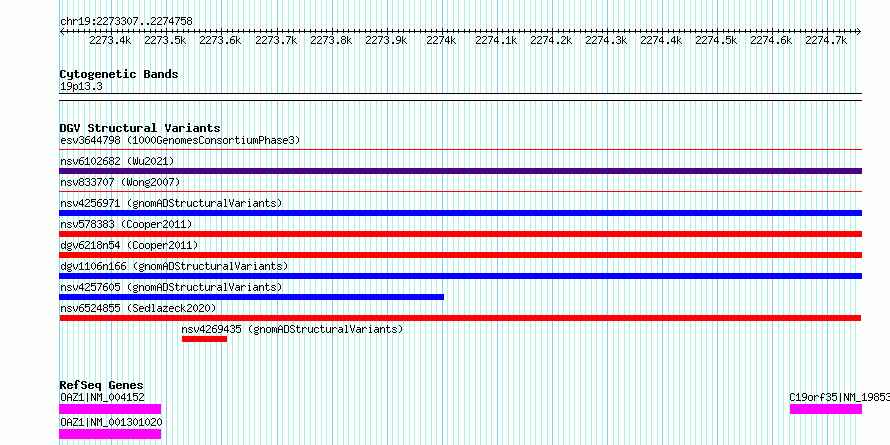Click the nsv4256971 gnomAD blue bar
The height and width of the screenshot is (445, 890).
click(x=461, y=213)
